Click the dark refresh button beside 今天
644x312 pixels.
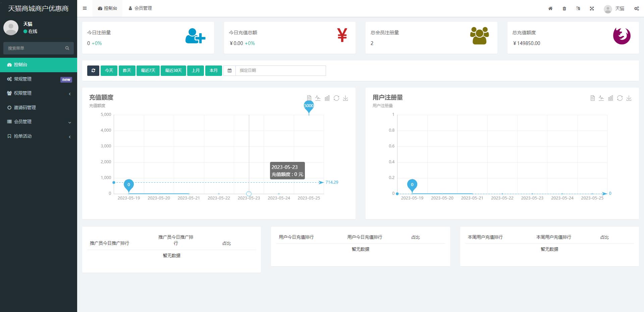click(x=93, y=71)
